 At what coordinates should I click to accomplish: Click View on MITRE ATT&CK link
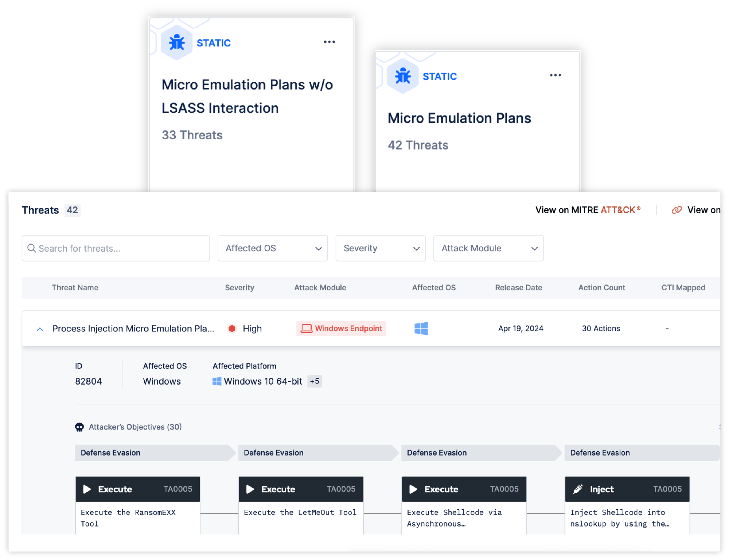588,210
